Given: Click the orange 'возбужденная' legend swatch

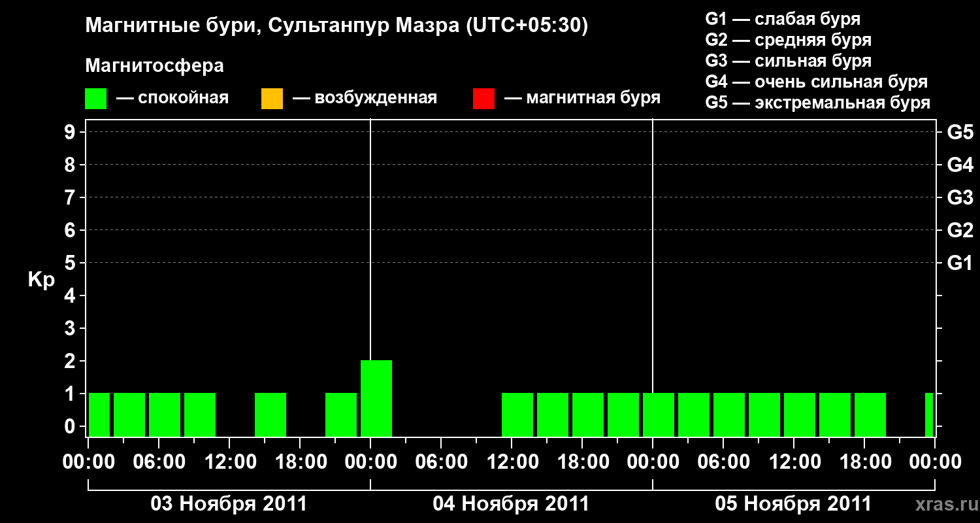Looking at the screenshot, I should pos(272,99).
